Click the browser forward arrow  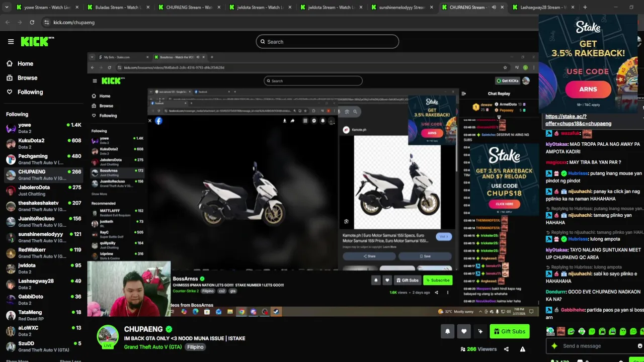click(20, 22)
